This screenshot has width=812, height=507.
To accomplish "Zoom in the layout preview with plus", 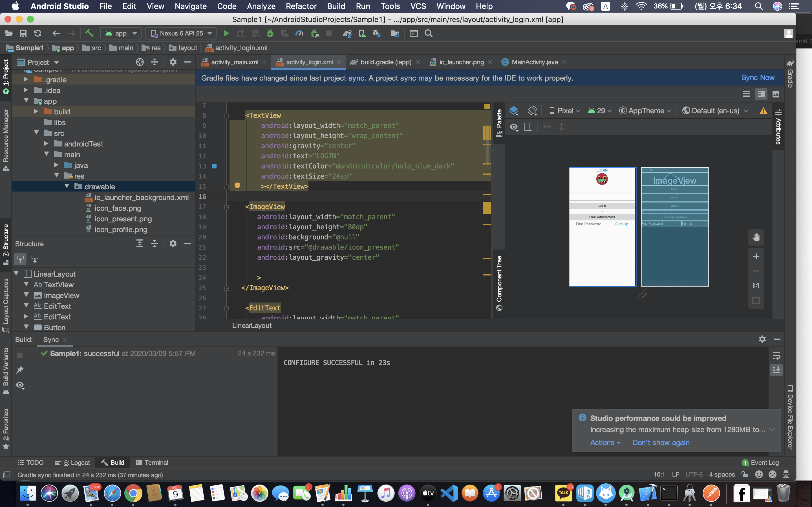I will click(756, 257).
